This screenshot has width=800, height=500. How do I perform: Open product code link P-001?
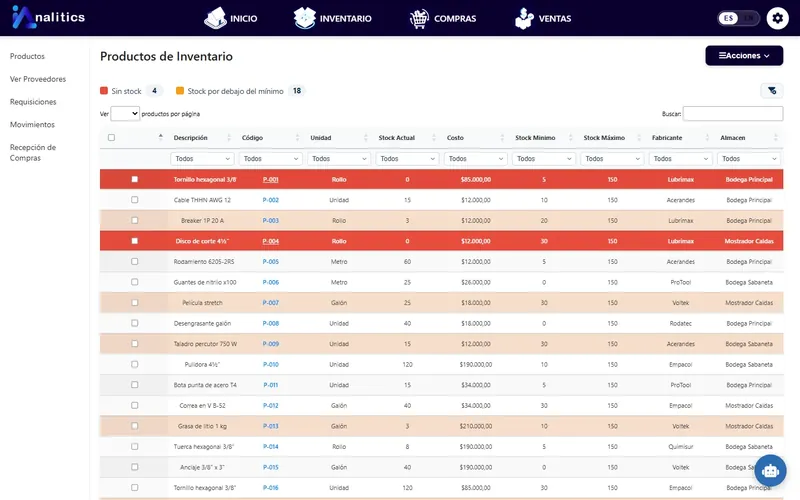tap(270, 180)
